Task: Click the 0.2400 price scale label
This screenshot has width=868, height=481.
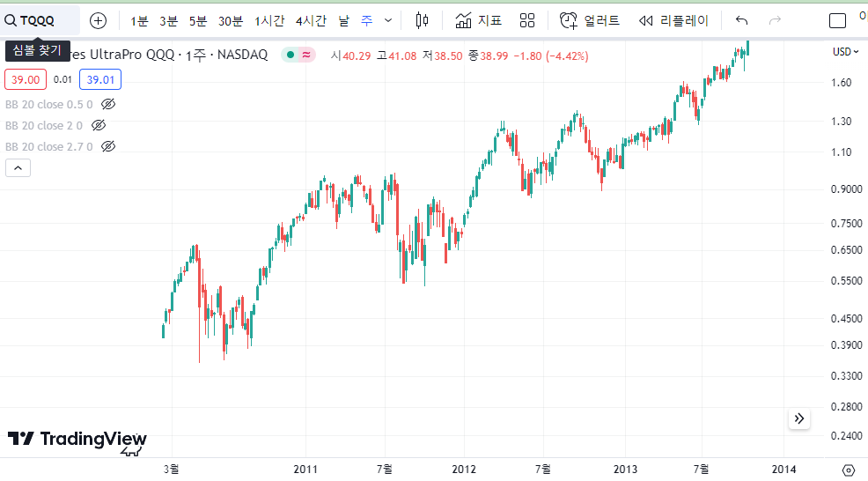Action: (x=846, y=435)
